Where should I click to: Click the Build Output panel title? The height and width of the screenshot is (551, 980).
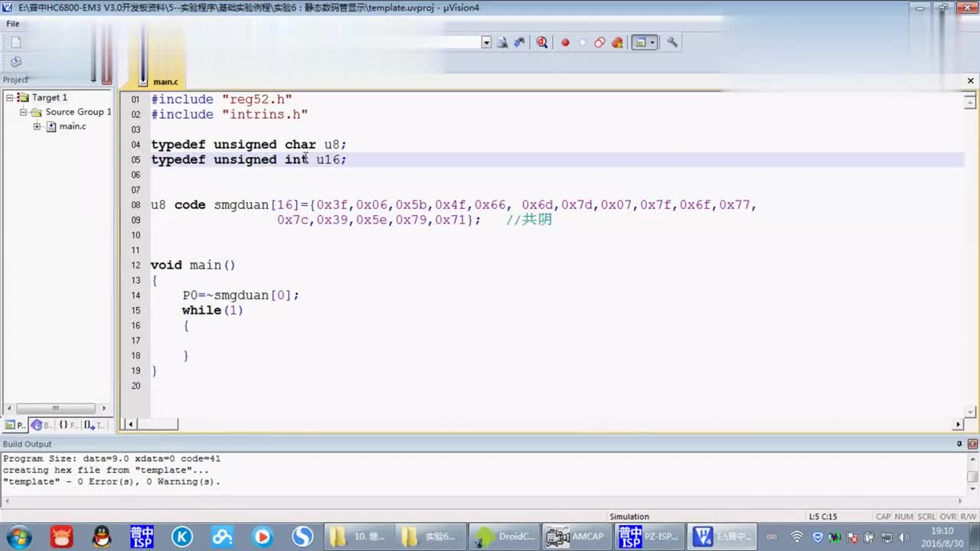coord(28,444)
